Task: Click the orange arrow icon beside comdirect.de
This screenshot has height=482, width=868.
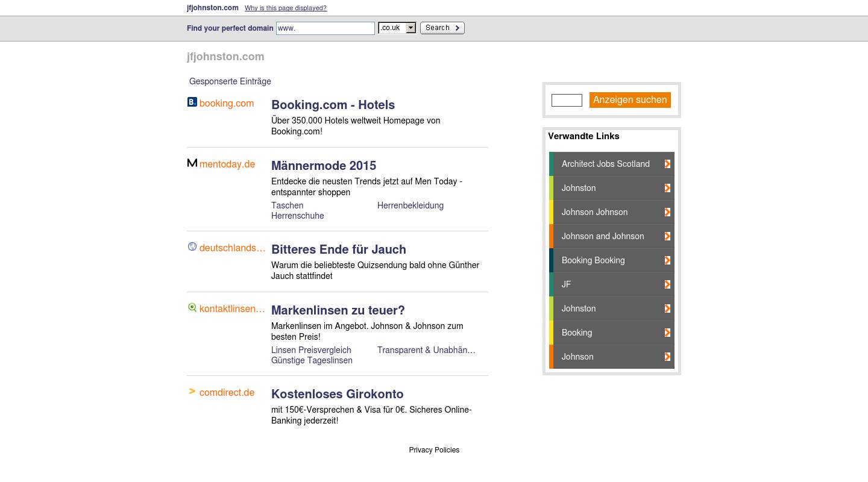Action: [x=192, y=391]
